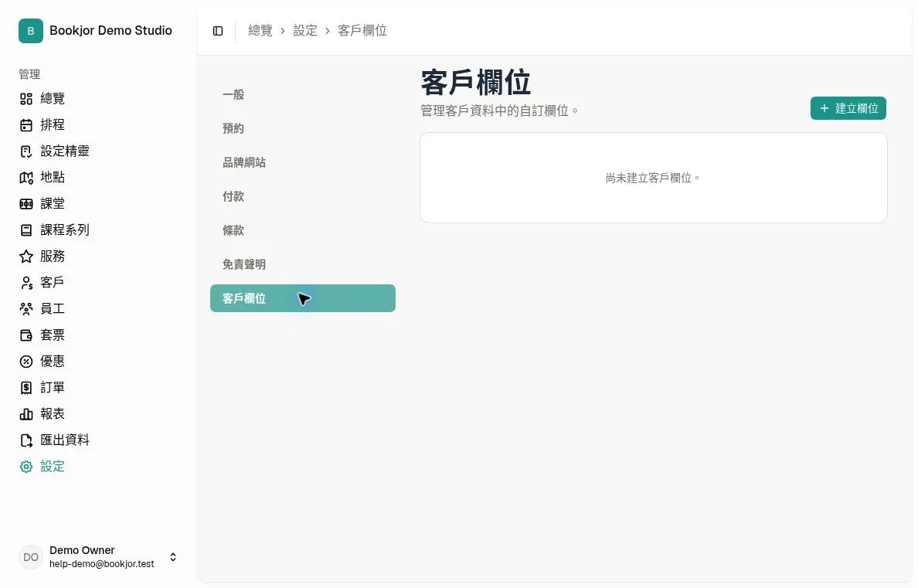Click the 優惠 percent badge icon
The image size is (918, 588).
[x=26, y=362]
